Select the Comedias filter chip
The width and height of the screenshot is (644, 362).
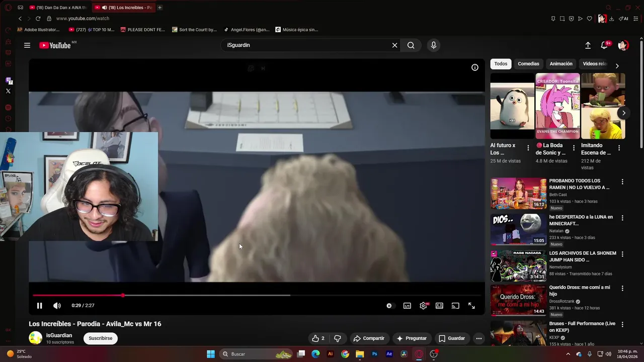click(528, 64)
